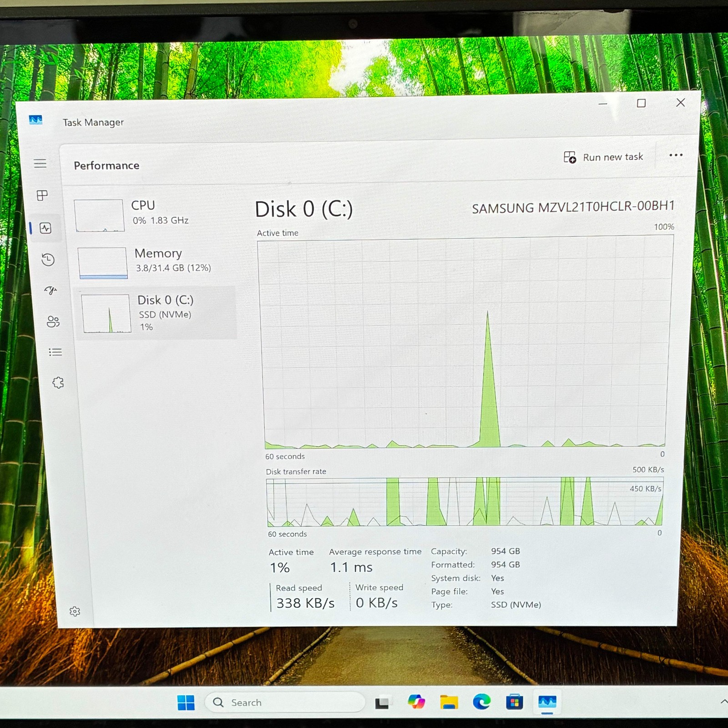The image size is (728, 728).
Task: Click the taskbar Search box
Action: pyautogui.click(x=285, y=703)
